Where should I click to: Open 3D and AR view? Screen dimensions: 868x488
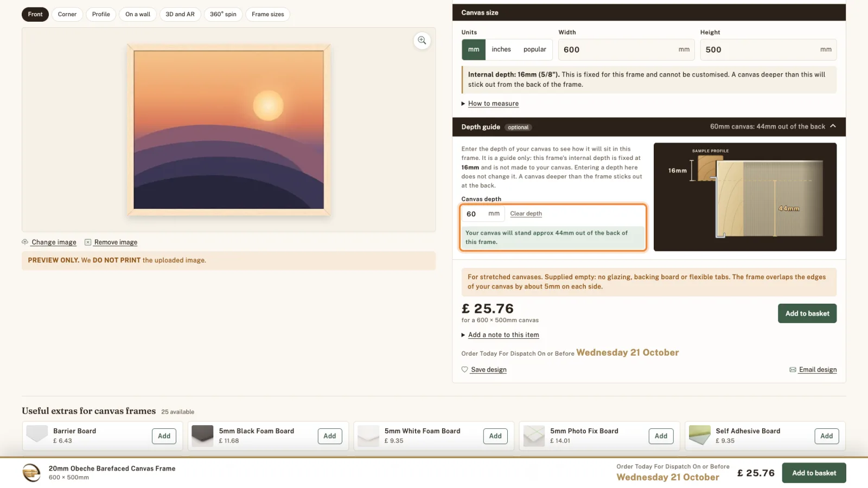click(180, 14)
